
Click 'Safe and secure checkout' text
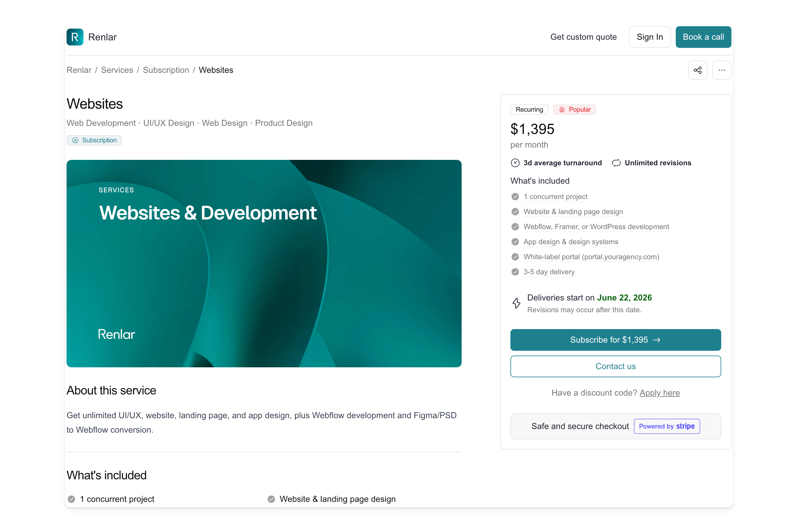pyautogui.click(x=580, y=426)
